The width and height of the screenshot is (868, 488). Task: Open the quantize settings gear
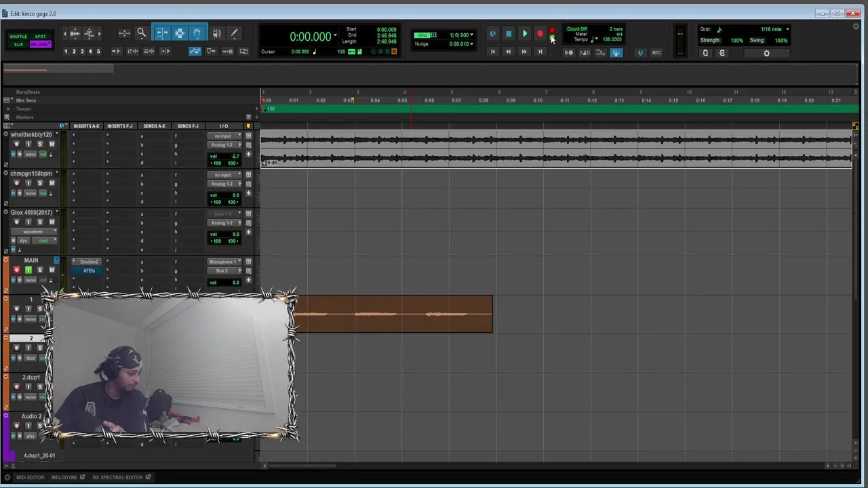tap(766, 53)
